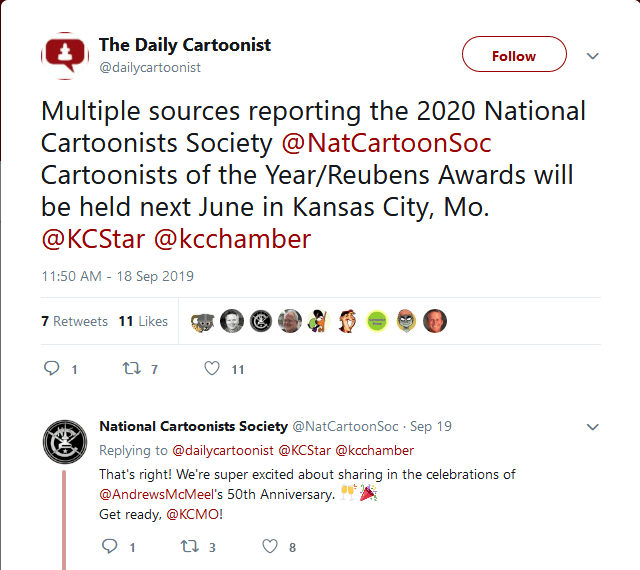This screenshot has height=570, width=640.
Task: Retweet the main Daily Cartoonist tweet
Action: tap(130, 369)
